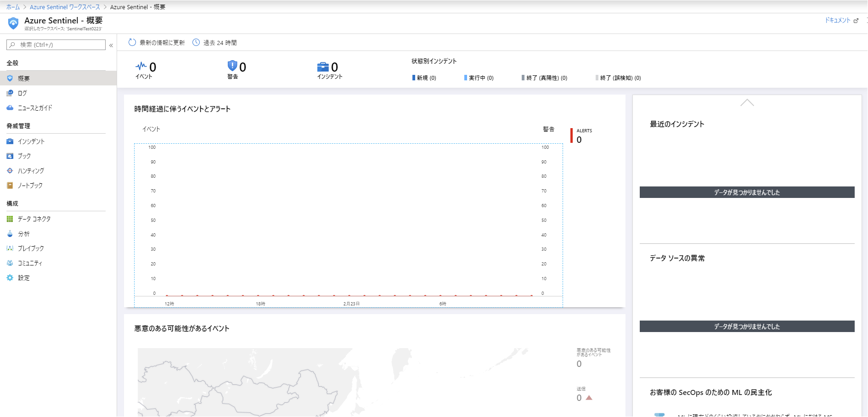Select データ コネクタ under 構成
868x417 pixels.
click(58, 219)
